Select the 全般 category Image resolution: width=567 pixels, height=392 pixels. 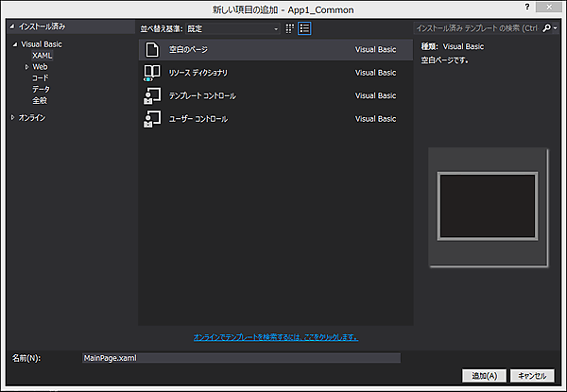coord(40,100)
